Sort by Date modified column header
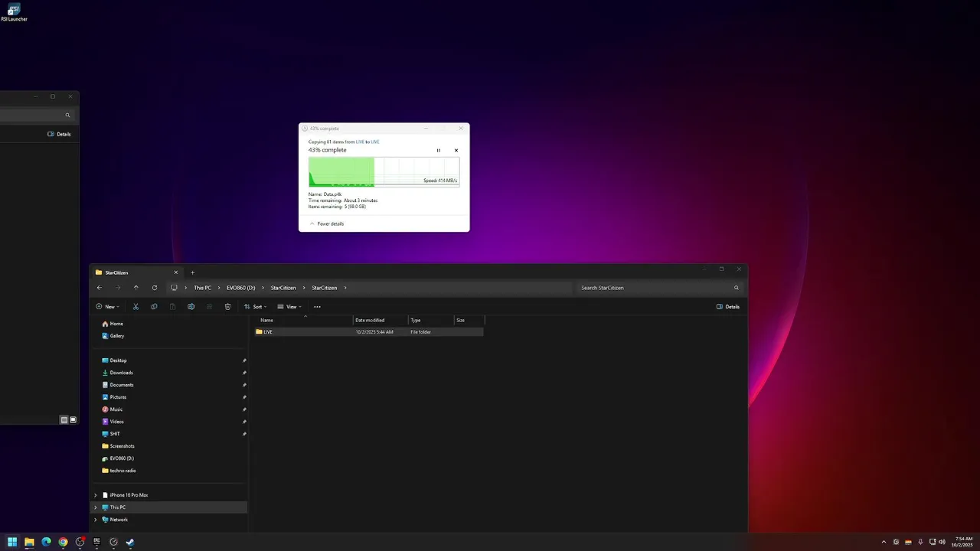980x551 pixels. (380, 320)
